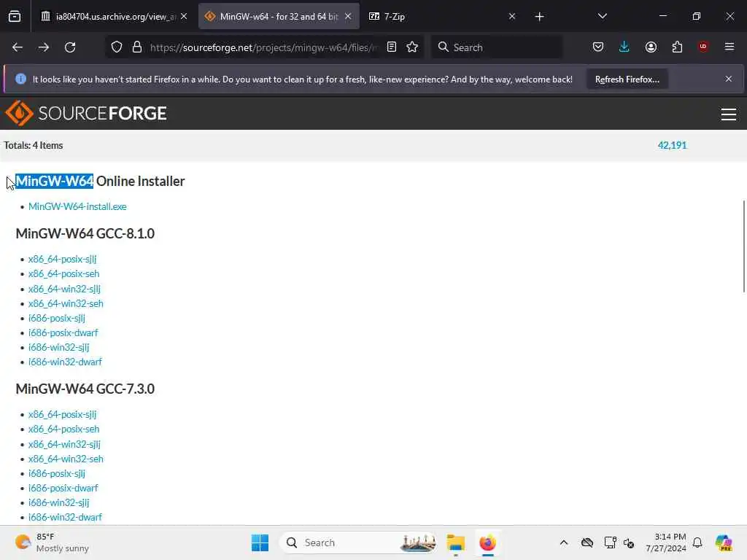Open GCC-8.1.0 i686-win32-dwarf link
The height and width of the screenshot is (560, 747).
pos(65,362)
